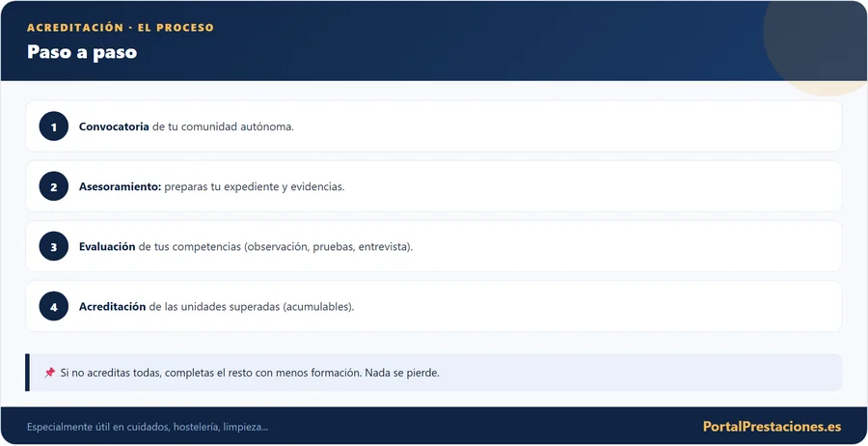
Task: Select the 'Asesoramiento:' bold word
Action: (x=121, y=186)
